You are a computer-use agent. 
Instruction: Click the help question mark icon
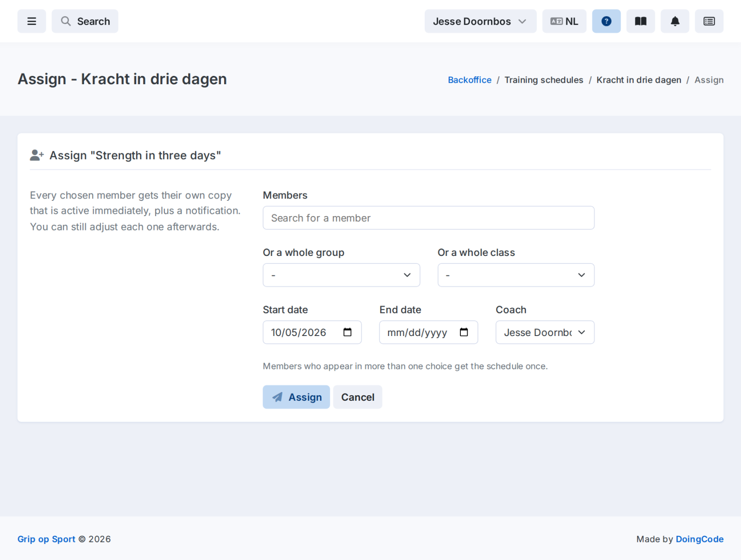(x=606, y=21)
